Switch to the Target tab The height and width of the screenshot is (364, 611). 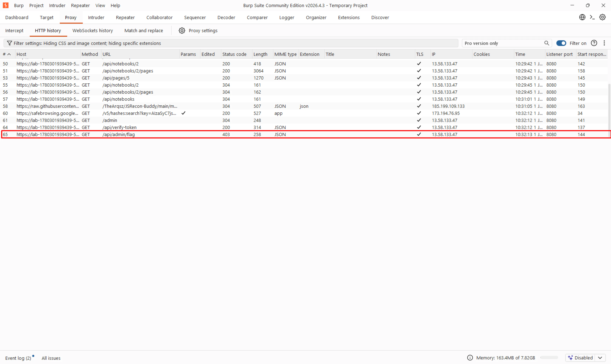tap(47, 17)
